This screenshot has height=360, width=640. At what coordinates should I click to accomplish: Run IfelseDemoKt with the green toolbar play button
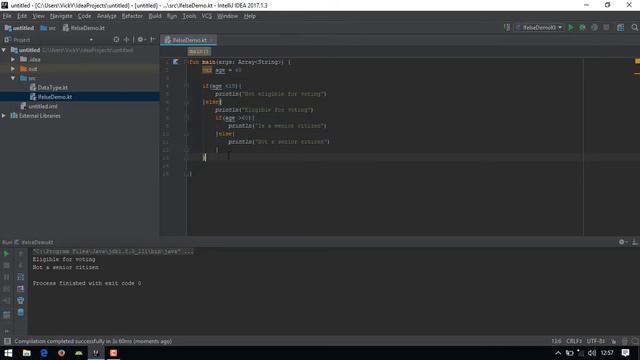pos(571,27)
